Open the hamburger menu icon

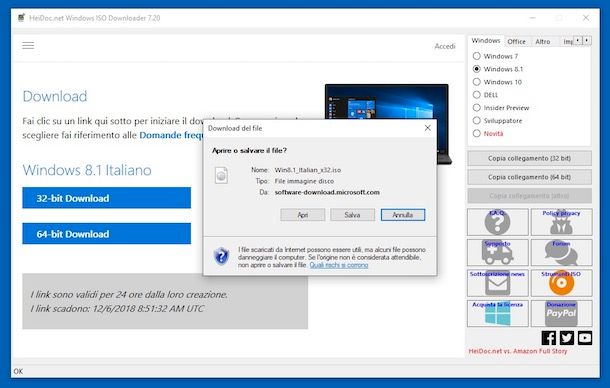click(x=28, y=46)
